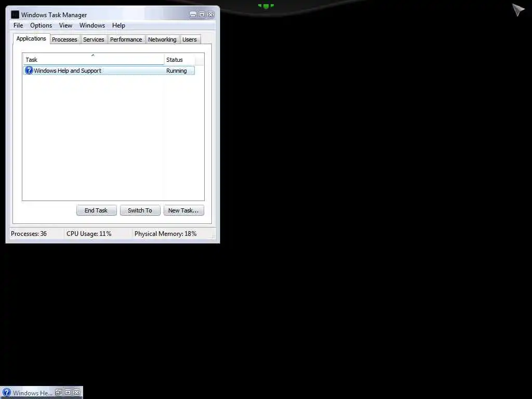Maximize the minimized Windows Help window

[68, 393]
